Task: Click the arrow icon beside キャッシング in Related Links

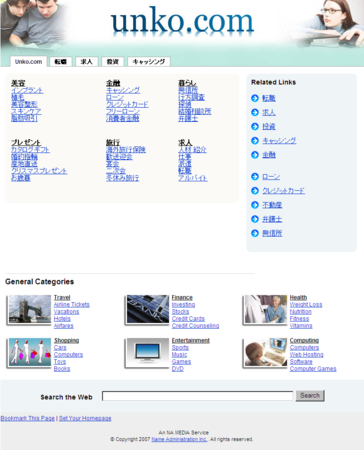Action: pos(255,141)
